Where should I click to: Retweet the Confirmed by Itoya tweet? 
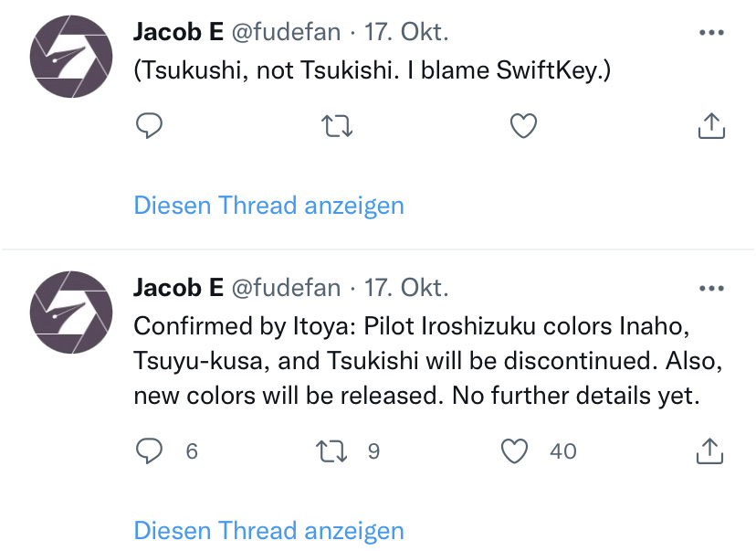point(331,451)
